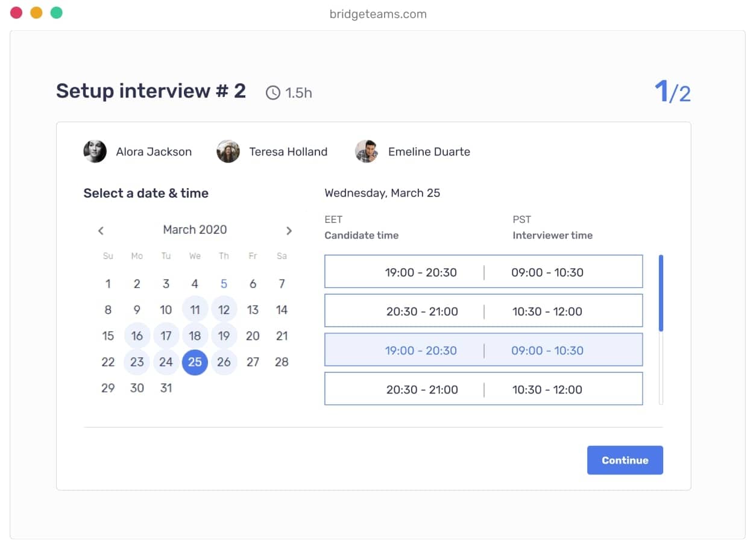The image size is (756, 549).
Task: Click the selected date 25 on calendar
Action: tap(195, 362)
